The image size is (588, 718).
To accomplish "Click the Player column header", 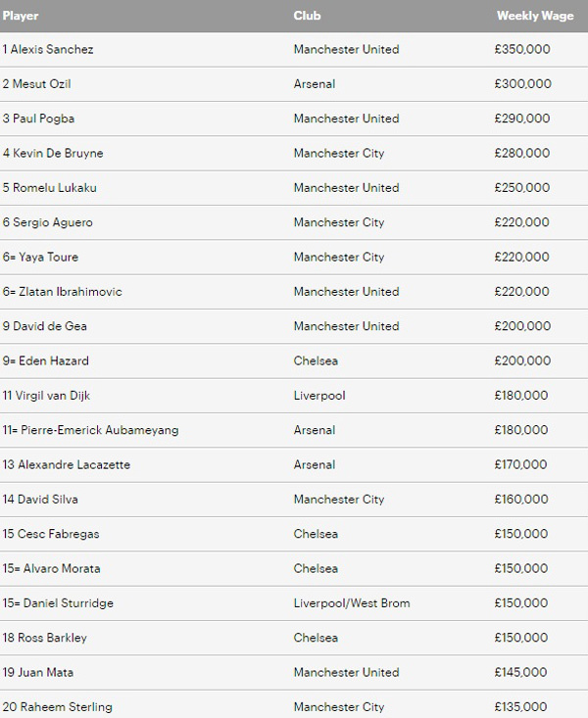I will pyautogui.click(x=21, y=16).
